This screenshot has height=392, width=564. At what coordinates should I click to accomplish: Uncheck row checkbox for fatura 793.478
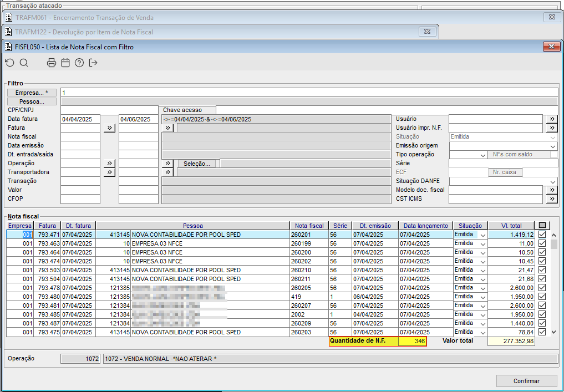(x=542, y=288)
